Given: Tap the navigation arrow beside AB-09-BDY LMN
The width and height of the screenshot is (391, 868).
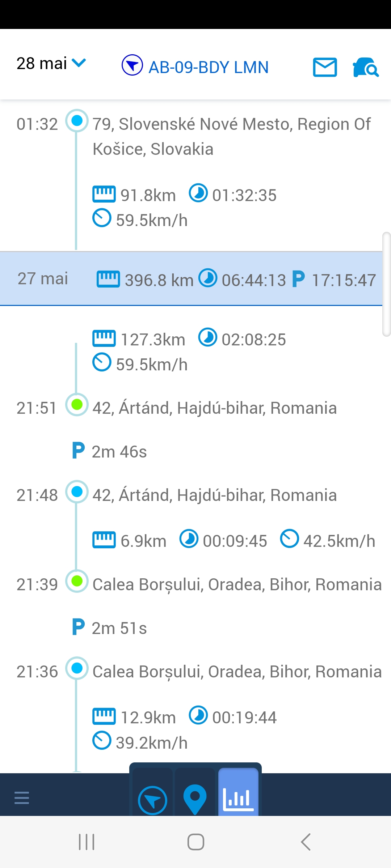Looking at the screenshot, I should (x=132, y=65).
